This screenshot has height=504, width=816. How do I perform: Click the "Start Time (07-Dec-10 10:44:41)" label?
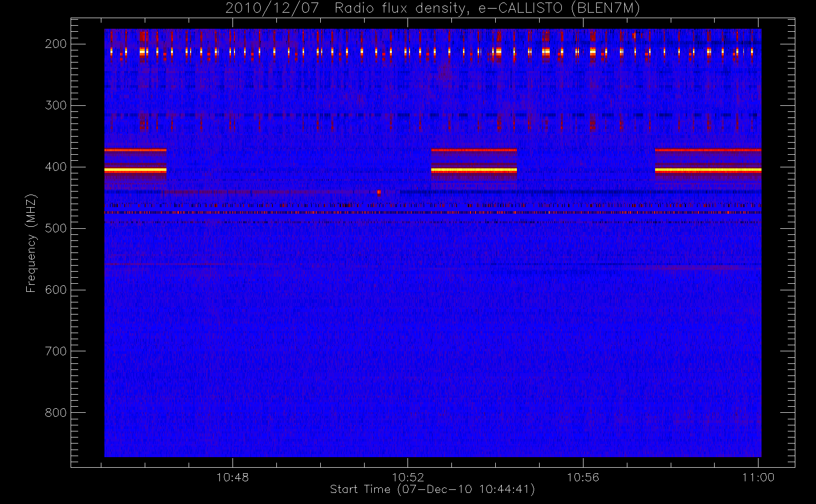tap(432, 489)
